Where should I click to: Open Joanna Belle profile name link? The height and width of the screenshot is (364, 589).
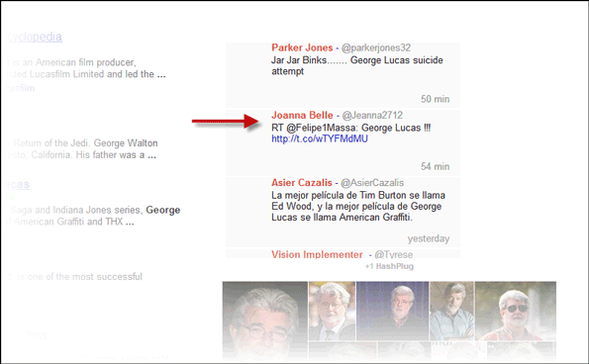302,115
